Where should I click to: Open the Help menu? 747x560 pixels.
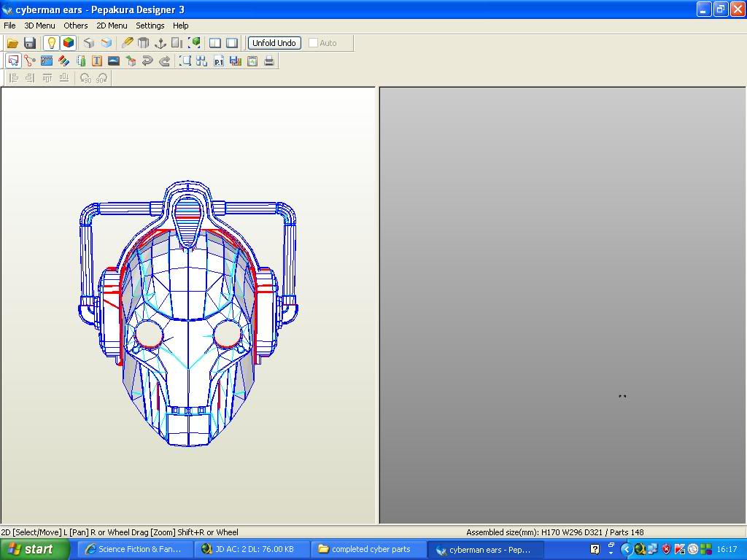(181, 26)
